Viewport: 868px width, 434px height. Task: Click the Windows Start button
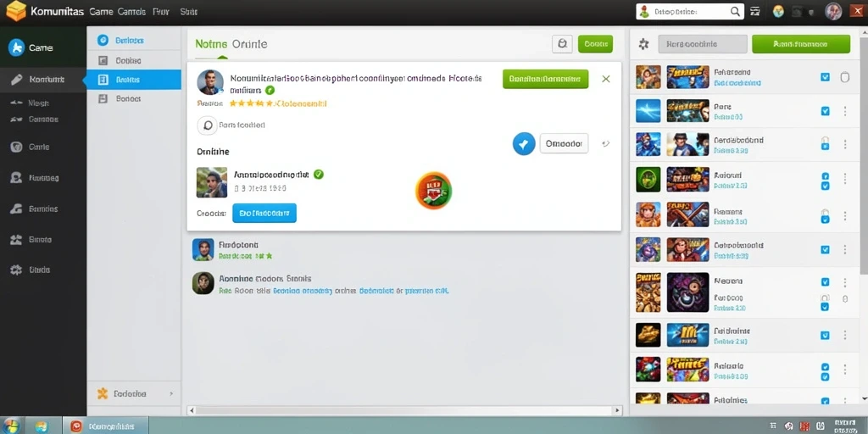tap(11, 426)
